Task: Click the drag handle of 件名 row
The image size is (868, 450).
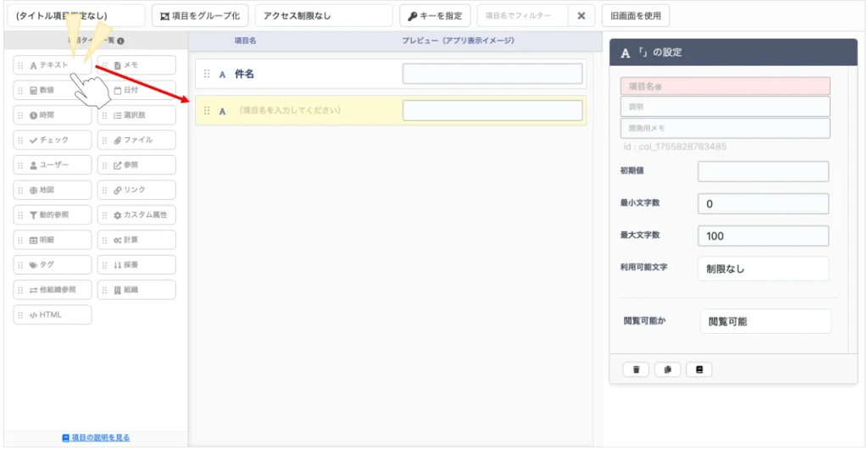Action: 207,75
